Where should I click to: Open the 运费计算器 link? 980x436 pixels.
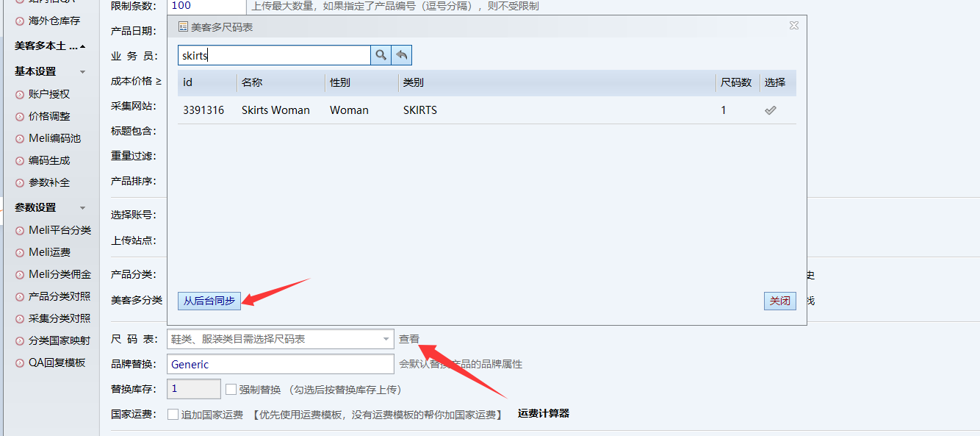(543, 413)
